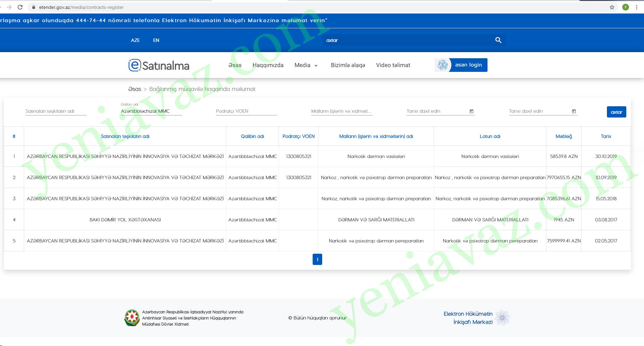Click the second Tarixi daxil edin field
The image size is (644, 346).
point(540,111)
